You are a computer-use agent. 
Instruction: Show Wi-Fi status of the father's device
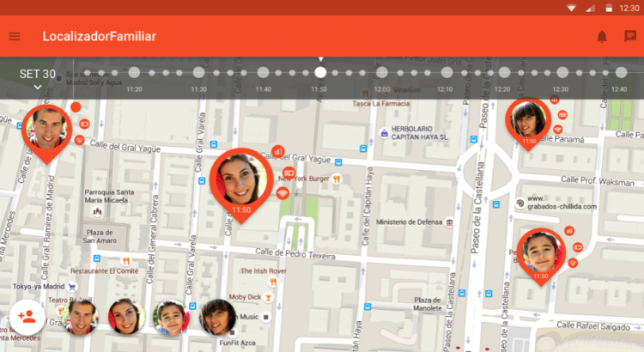(79, 141)
